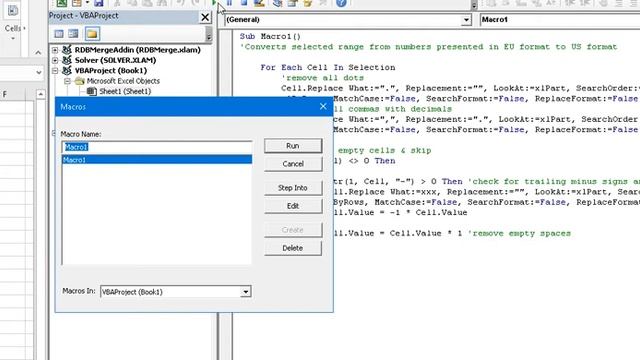The height and width of the screenshot is (360, 640).
Task: Toggle Design Mode icon in VBA toolbar
Action: pyautogui.click(x=259, y=3)
